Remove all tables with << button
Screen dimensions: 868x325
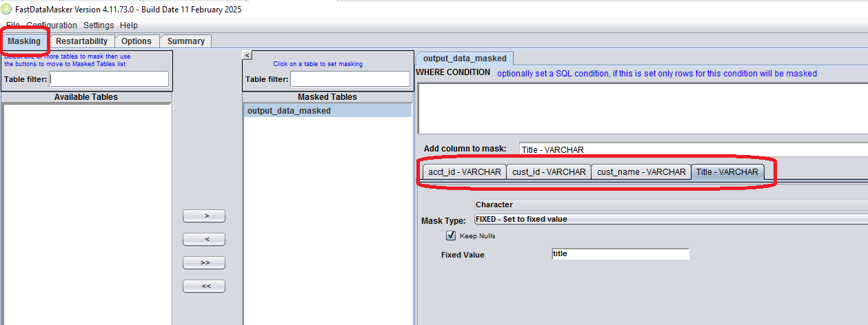coord(204,286)
